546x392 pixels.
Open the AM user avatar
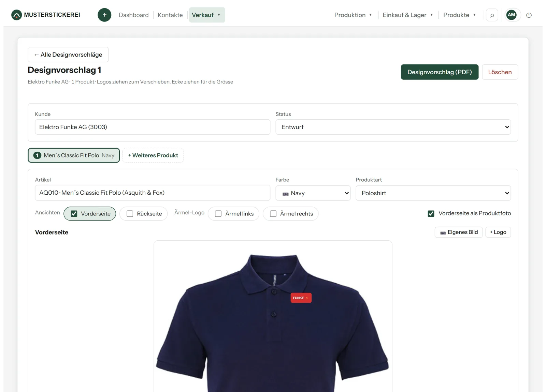[511, 15]
